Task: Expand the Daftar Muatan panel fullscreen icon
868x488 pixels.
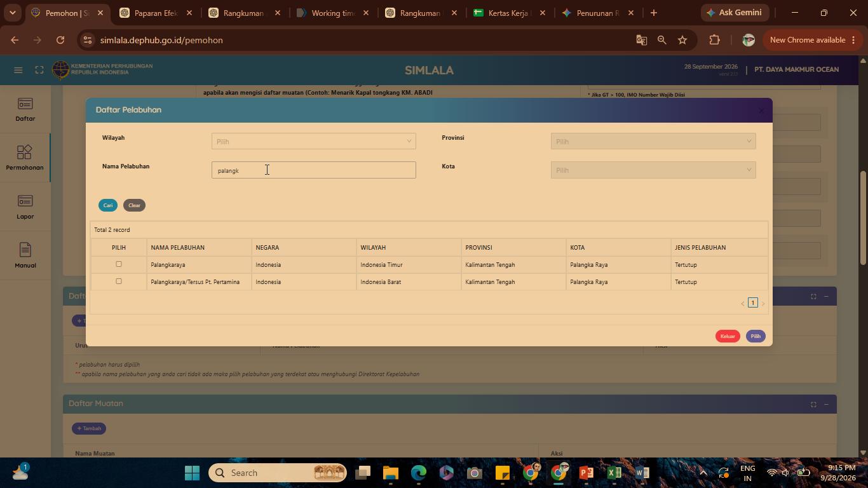Action: pos(813,404)
